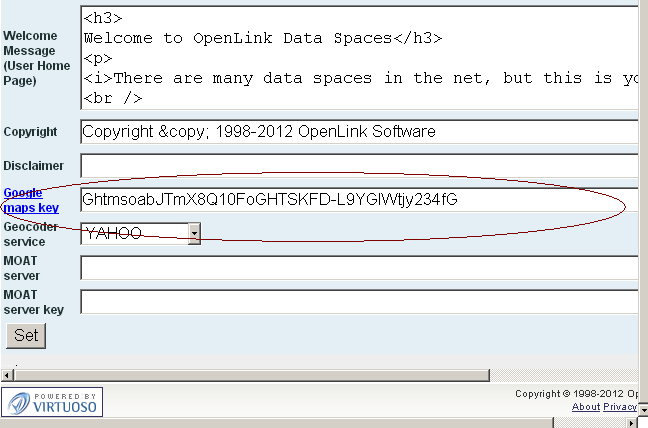Click the Geocoder service label
The width and height of the screenshot is (648, 428).
coord(31,234)
